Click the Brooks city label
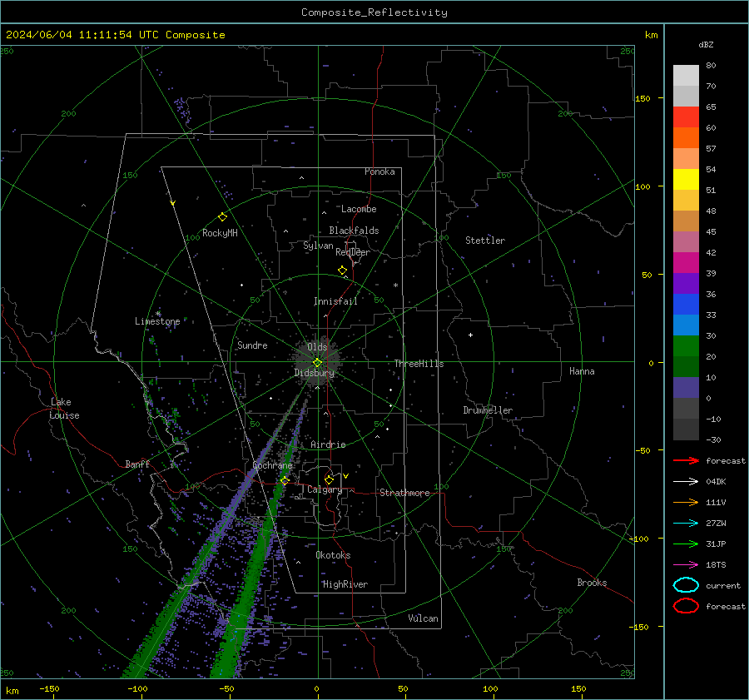Image resolution: width=749 pixels, height=700 pixels. 592,583
